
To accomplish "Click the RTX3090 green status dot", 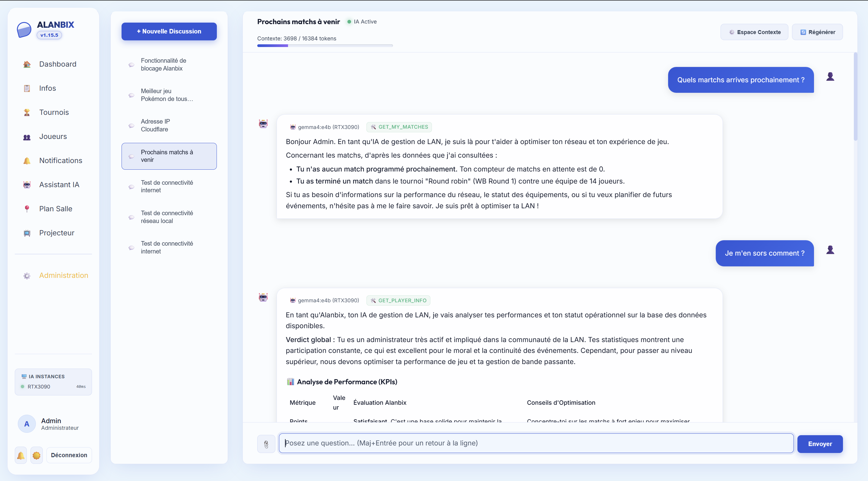I will click(23, 387).
